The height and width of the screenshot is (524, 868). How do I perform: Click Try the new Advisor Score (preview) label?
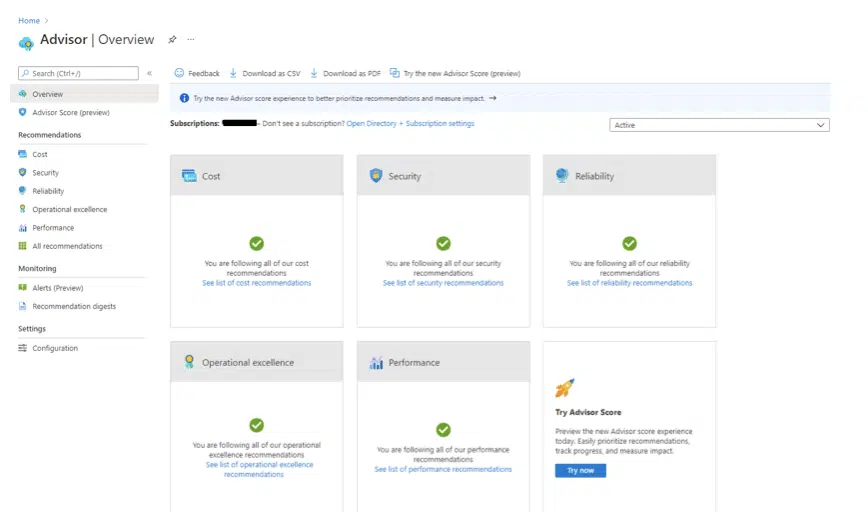(462, 73)
